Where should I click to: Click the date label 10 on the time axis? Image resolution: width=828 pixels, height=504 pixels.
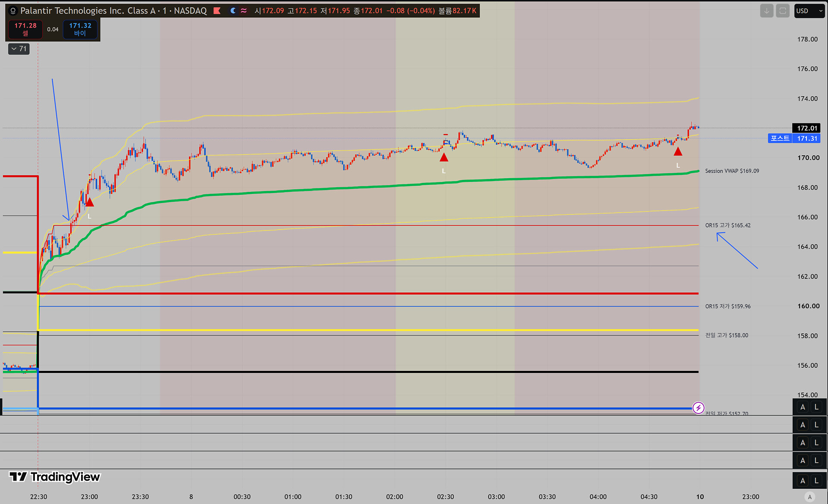[700, 497]
